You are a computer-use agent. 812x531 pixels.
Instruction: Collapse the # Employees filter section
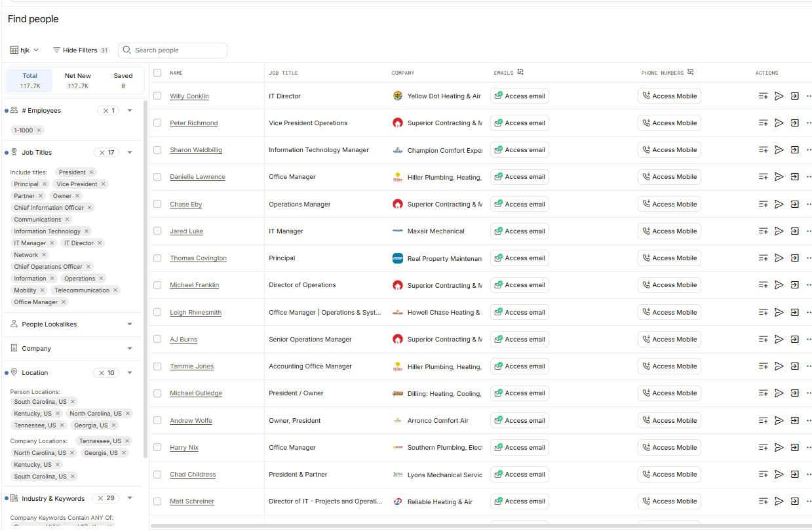[x=130, y=111]
